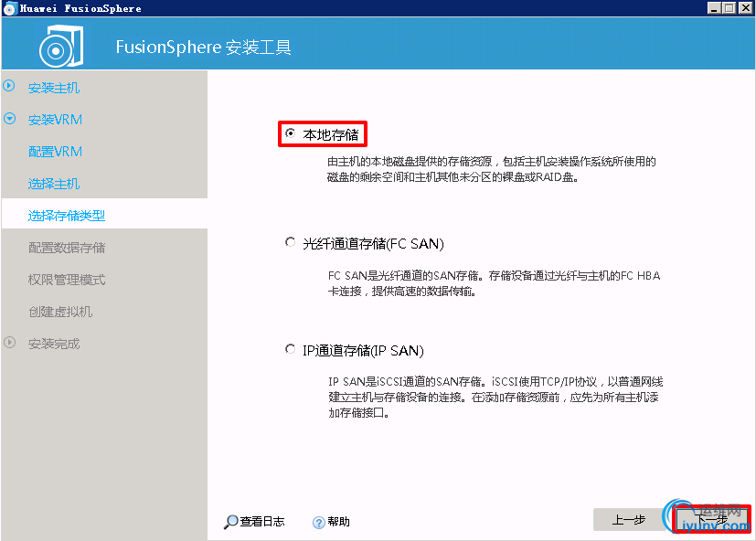Click the Huawei FusionSphere title bar icon
756x541 pixels.
click(x=10, y=8)
